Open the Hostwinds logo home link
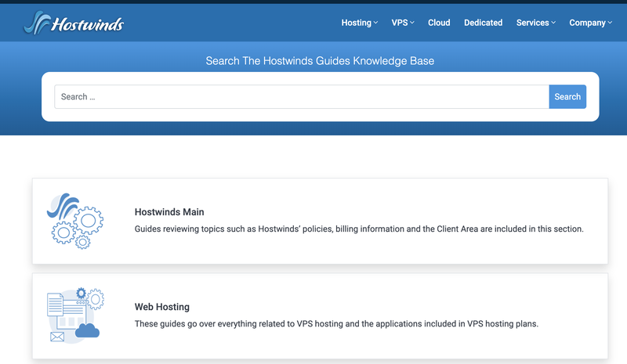Image resolution: width=627 pixels, height=364 pixels. point(74,23)
